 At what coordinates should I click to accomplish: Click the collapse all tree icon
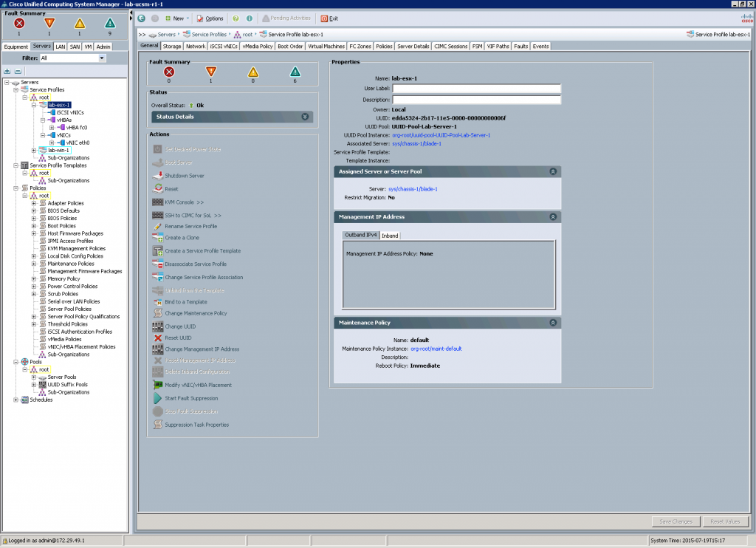coord(18,72)
